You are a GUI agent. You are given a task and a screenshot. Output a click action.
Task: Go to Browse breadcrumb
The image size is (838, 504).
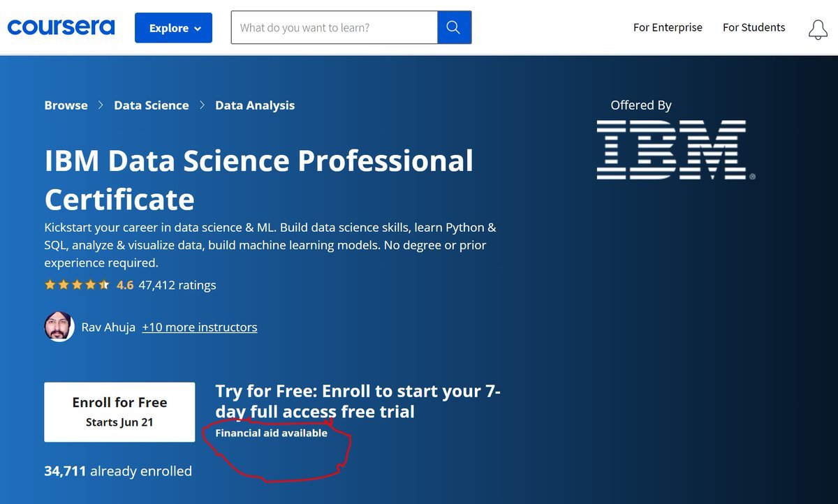coord(66,105)
